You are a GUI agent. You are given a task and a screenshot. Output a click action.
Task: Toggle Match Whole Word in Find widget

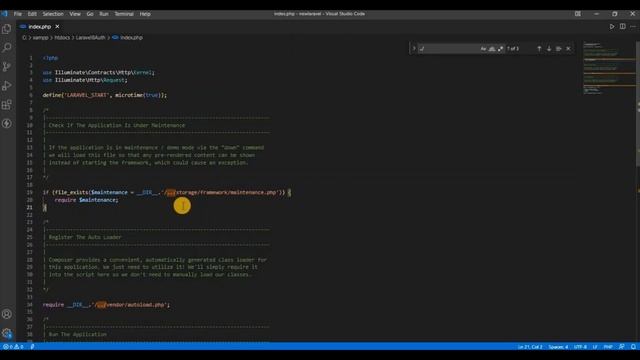pos(492,49)
